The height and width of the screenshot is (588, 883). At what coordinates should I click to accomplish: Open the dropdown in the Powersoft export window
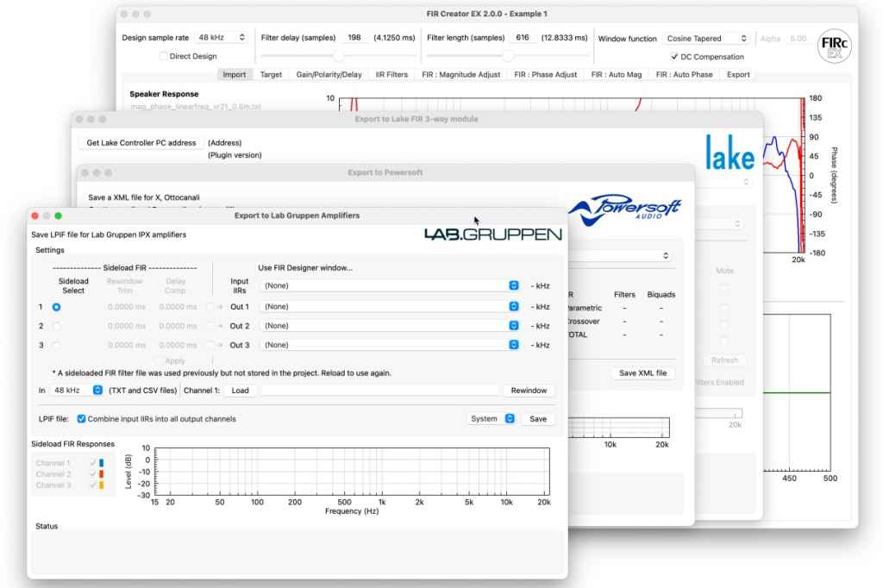click(619, 256)
